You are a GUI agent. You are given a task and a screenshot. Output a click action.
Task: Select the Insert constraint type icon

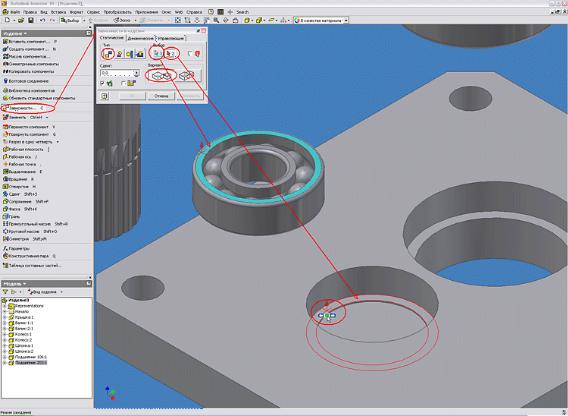click(139, 54)
